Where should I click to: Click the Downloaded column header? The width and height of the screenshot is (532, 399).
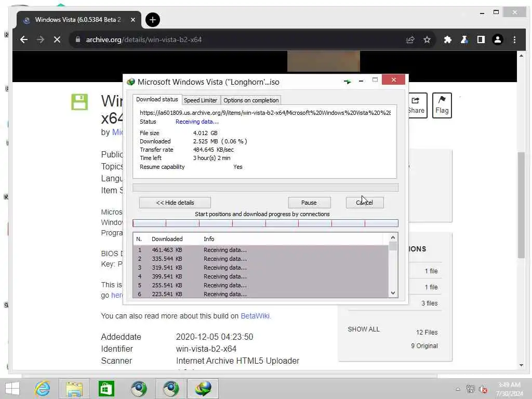[167, 239]
